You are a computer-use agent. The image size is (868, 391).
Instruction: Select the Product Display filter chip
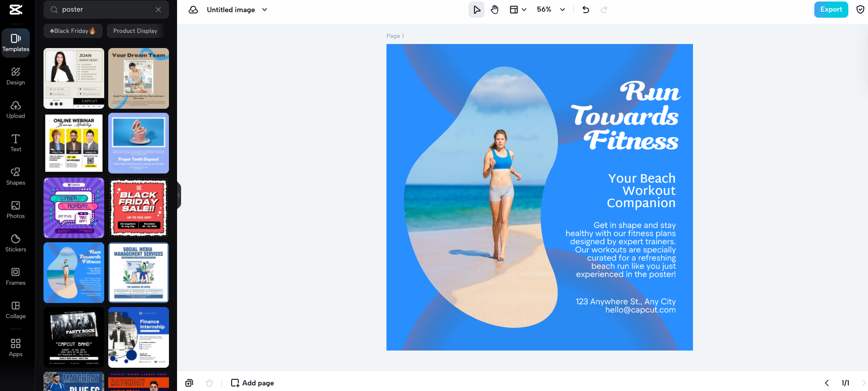[135, 31]
